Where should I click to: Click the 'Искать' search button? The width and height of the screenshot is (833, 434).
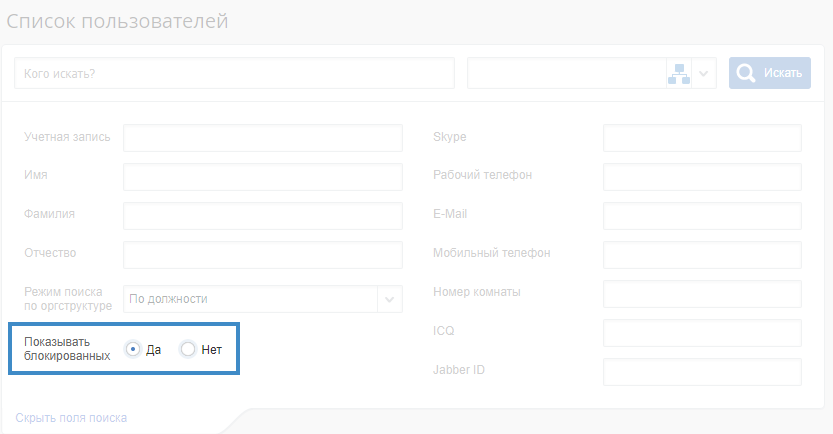point(770,73)
